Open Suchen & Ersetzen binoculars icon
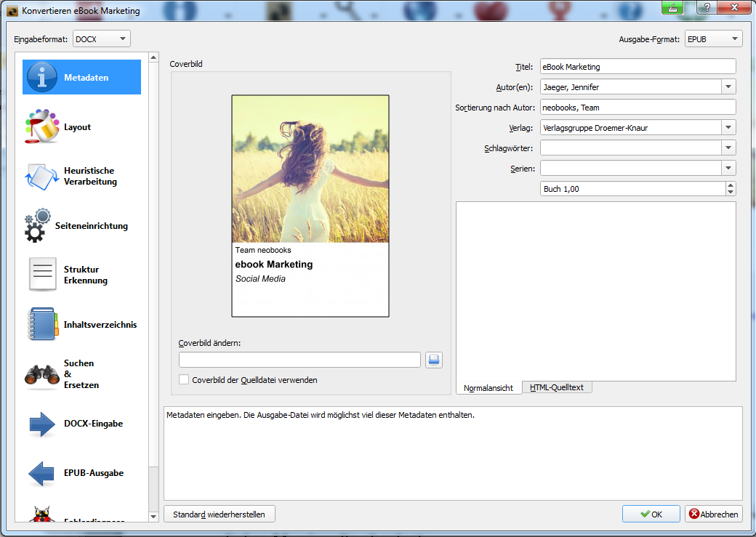The height and width of the screenshot is (537, 756). coord(41,374)
